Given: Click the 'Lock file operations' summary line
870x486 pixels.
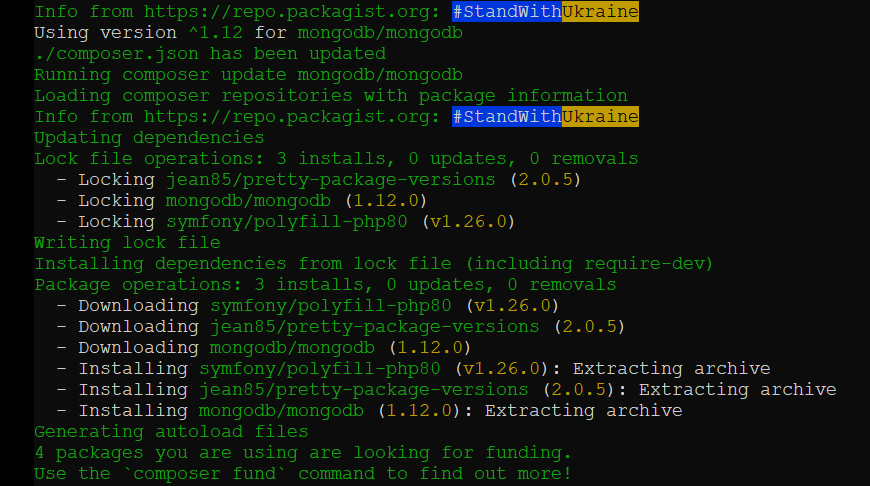Looking at the screenshot, I should [x=336, y=159].
